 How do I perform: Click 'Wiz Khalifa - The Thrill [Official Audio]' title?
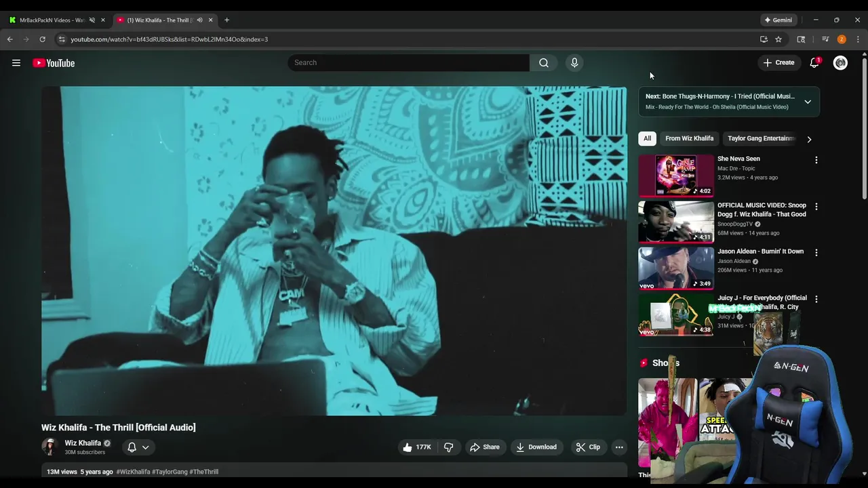coord(118,428)
